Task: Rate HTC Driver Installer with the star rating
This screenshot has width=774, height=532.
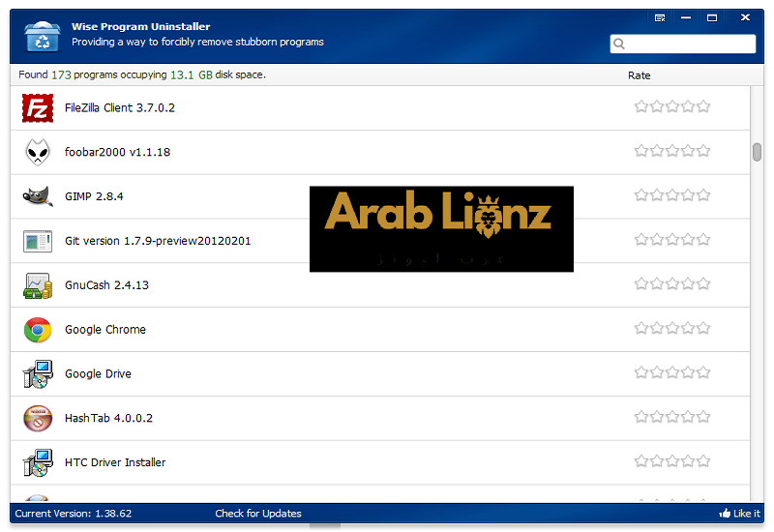Action: [x=672, y=461]
